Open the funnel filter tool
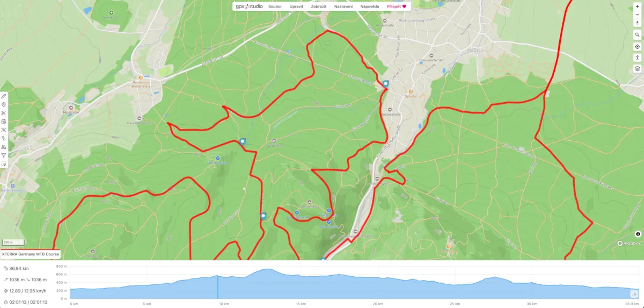The image size is (644, 308). coord(4,155)
